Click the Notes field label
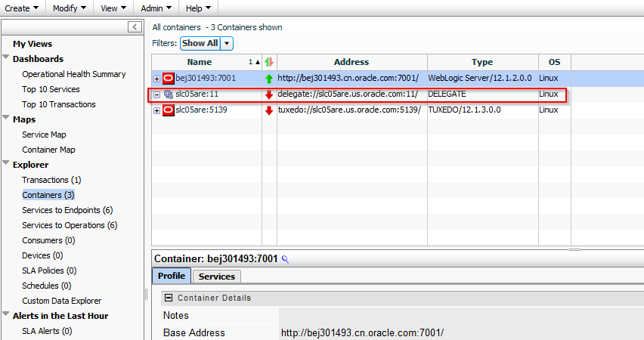 [x=176, y=315]
